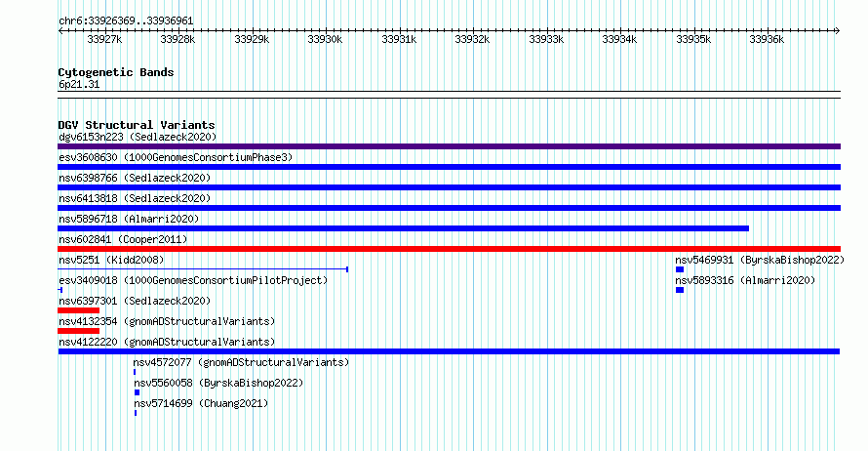Open nsv6398766 (Sedlazeck2020) variant label
Screen dimensions: 868x451
[x=135, y=178]
